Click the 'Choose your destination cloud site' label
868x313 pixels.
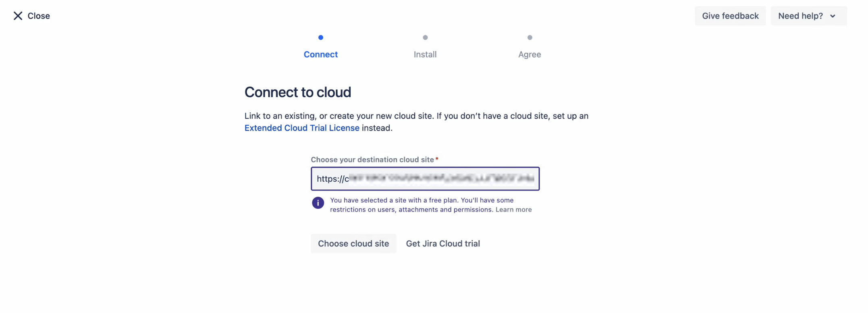(372, 160)
